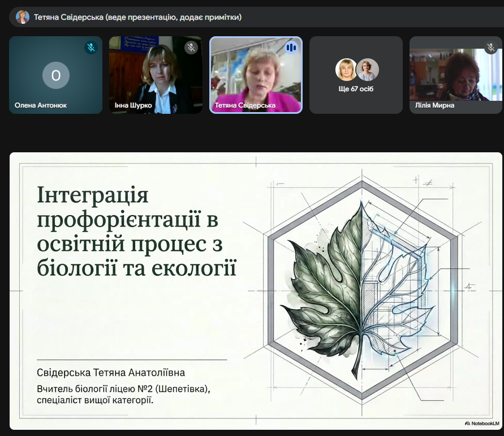Select Лілія Мирна video thumbnail
This screenshot has width=504, height=436.
[455, 74]
